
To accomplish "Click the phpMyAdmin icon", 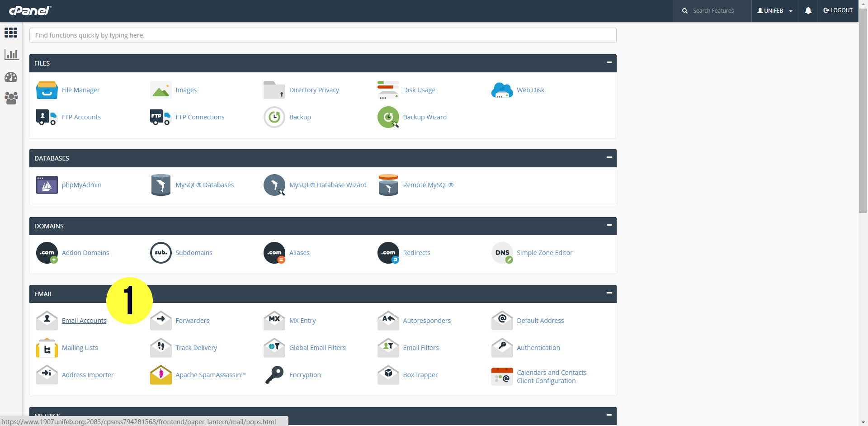I will point(47,185).
